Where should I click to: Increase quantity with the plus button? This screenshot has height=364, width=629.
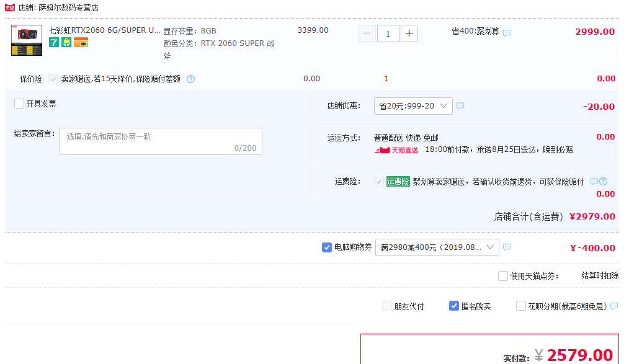[x=409, y=33]
